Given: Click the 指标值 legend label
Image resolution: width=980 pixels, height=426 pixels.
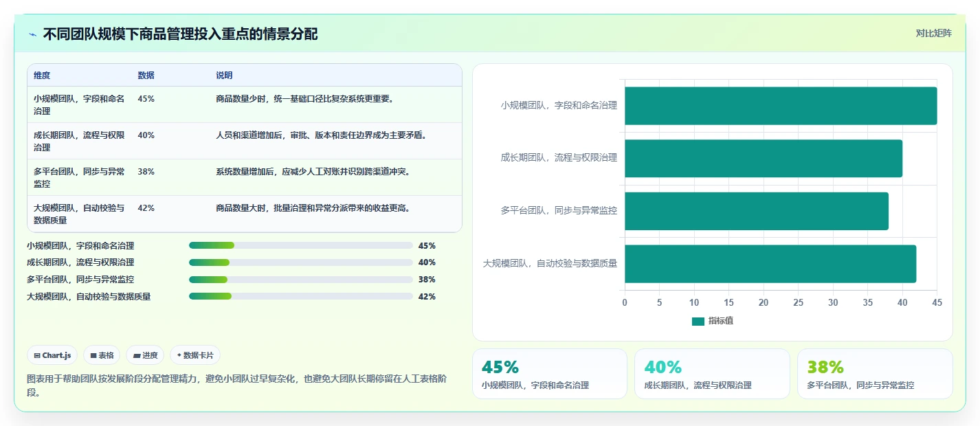Looking at the screenshot, I should tap(721, 321).
